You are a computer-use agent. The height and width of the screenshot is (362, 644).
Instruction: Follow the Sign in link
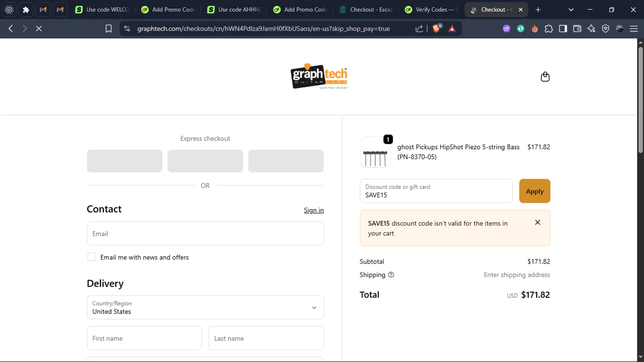click(x=314, y=210)
